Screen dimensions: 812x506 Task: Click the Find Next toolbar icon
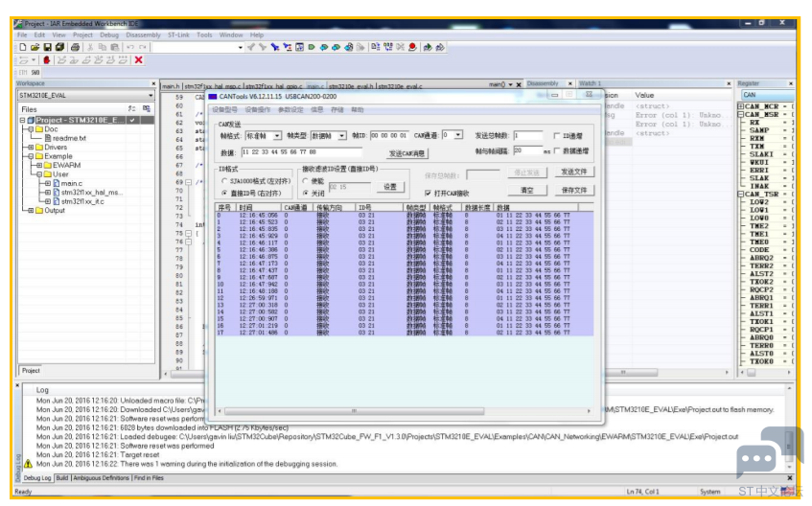(x=263, y=47)
